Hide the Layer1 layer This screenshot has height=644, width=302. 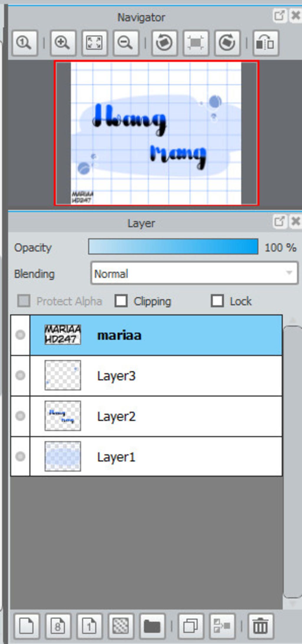tap(20, 457)
